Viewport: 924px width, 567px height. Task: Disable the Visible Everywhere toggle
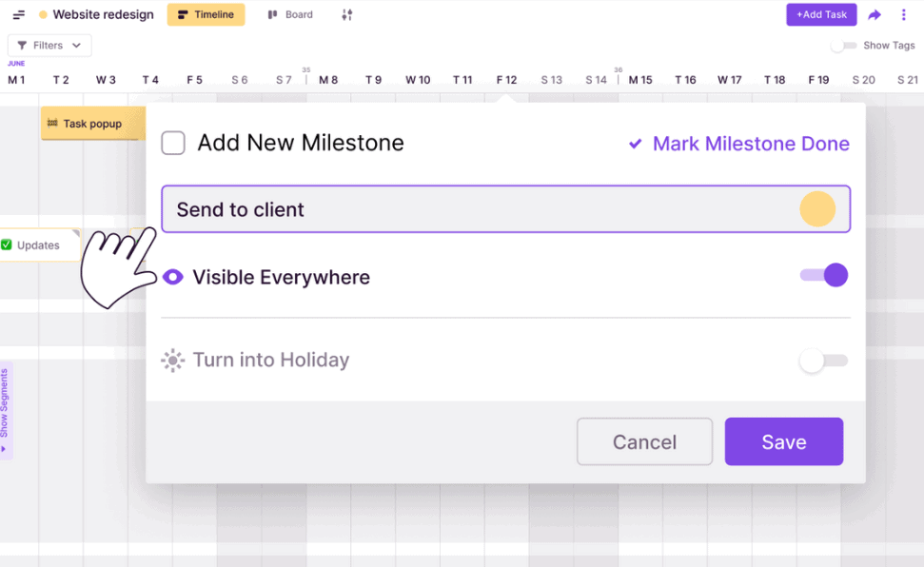pyautogui.click(x=824, y=276)
